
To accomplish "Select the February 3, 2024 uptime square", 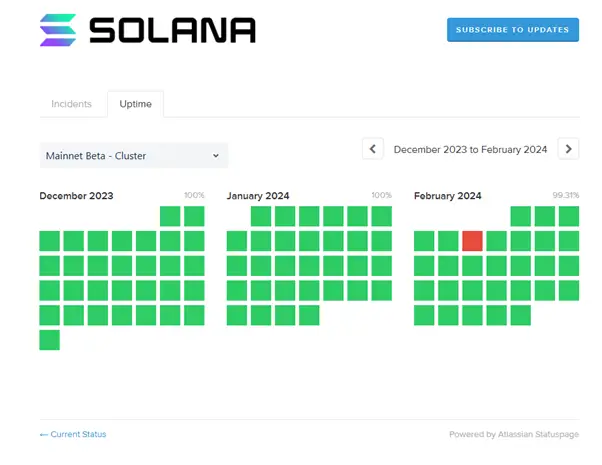I will click(x=569, y=216).
